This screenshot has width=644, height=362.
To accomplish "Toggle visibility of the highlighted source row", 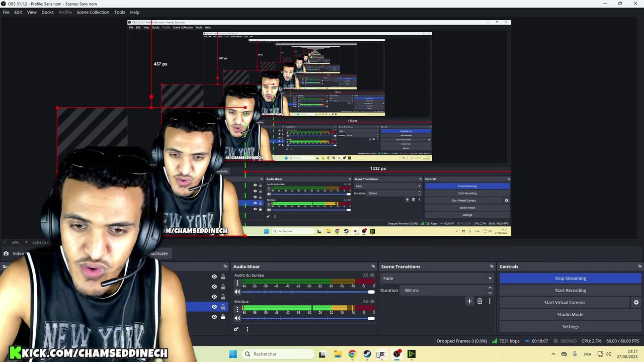I will coord(214,307).
